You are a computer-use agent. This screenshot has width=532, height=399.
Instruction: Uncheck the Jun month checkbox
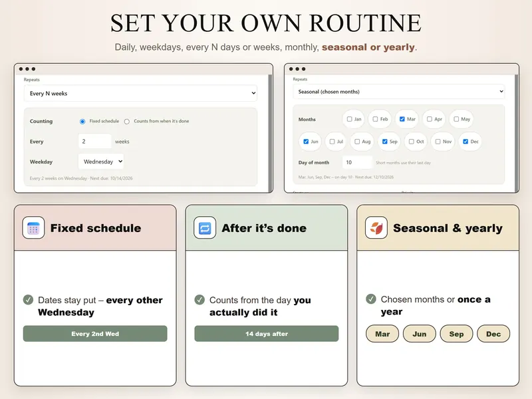[306, 142]
